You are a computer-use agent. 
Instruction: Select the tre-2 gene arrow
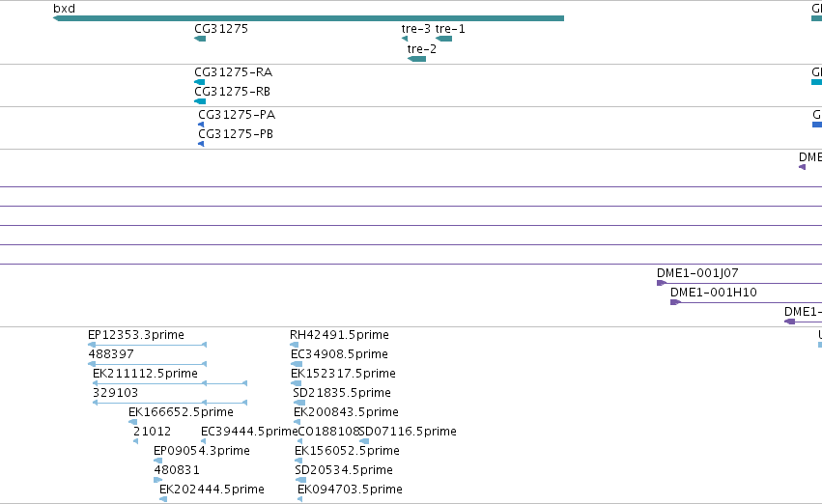point(416,59)
